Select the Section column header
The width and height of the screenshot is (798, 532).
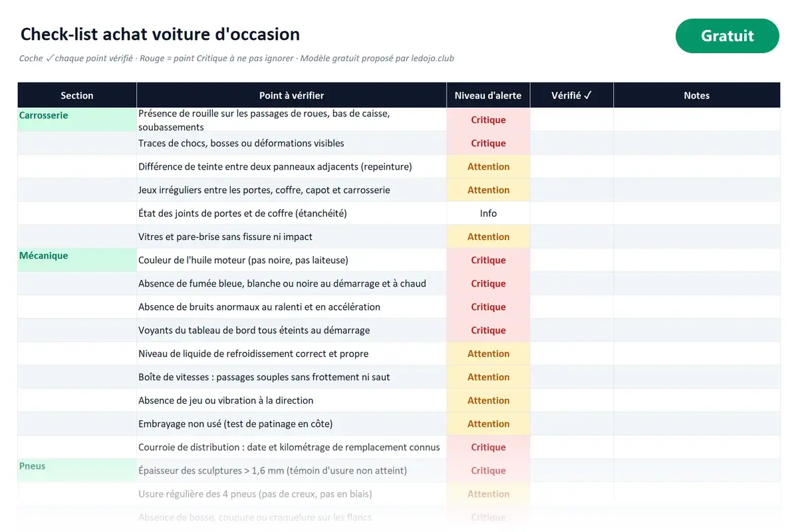coord(77,95)
